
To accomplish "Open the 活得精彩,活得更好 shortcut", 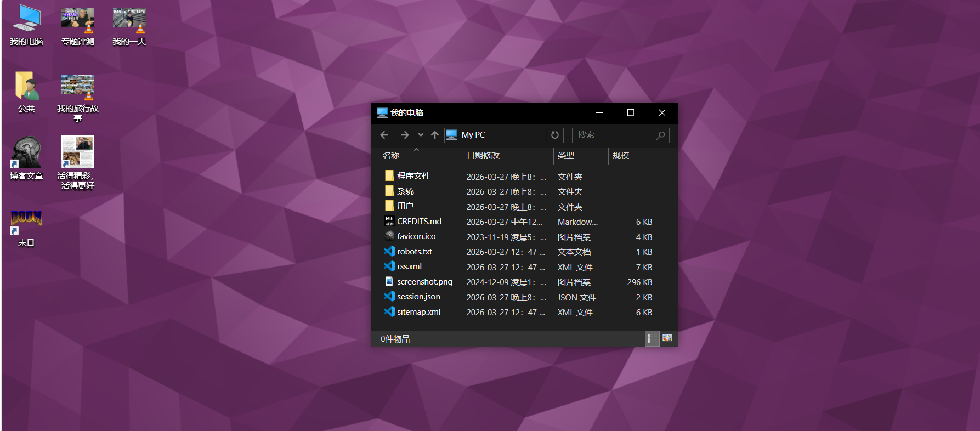I will (78, 163).
